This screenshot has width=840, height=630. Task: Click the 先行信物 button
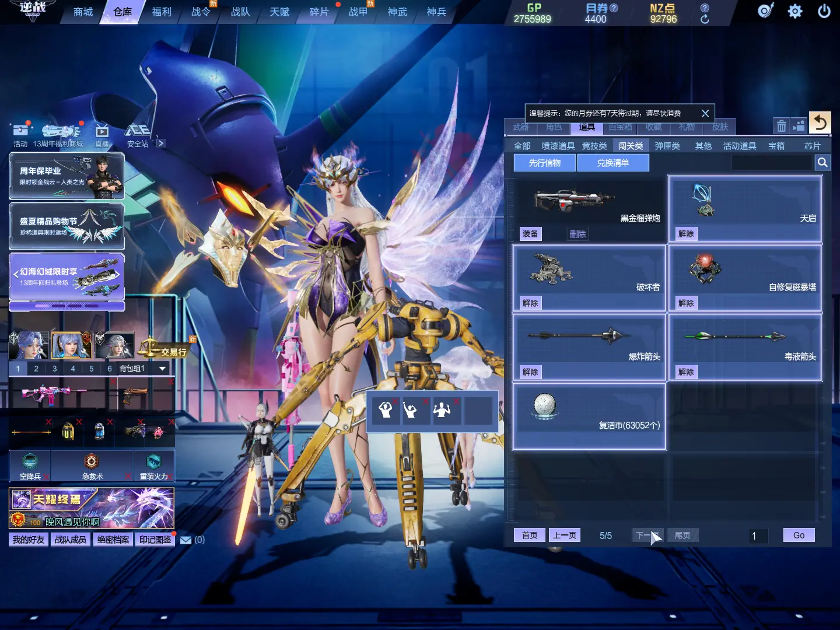pyautogui.click(x=544, y=163)
